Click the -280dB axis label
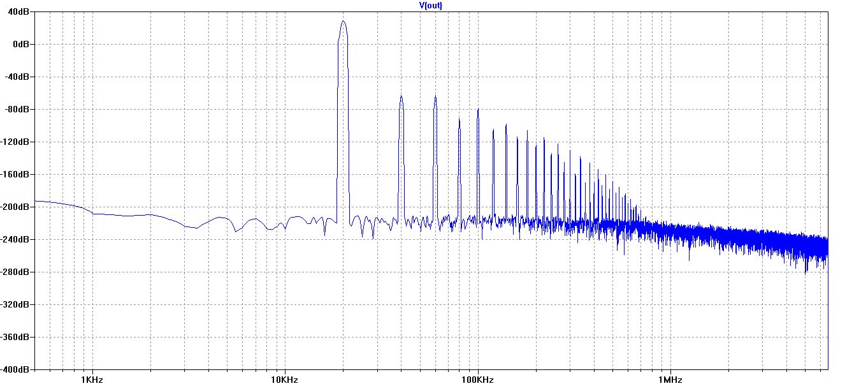This screenshot has height=386, width=868. click(16, 272)
